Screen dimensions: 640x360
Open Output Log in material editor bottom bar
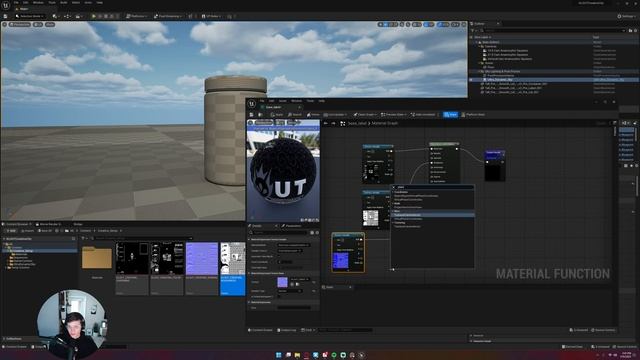tap(287, 330)
